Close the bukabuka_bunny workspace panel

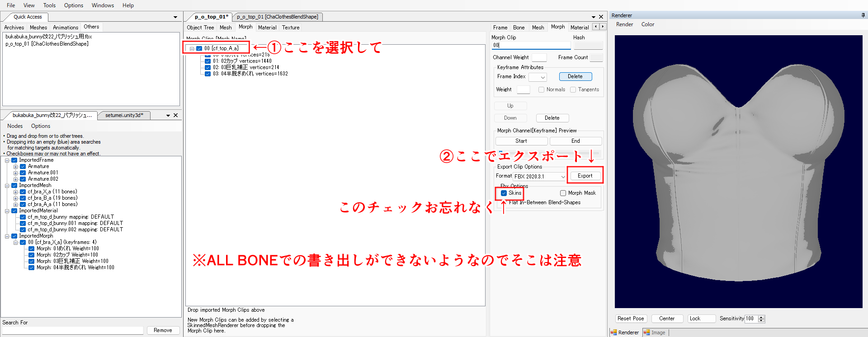click(176, 115)
